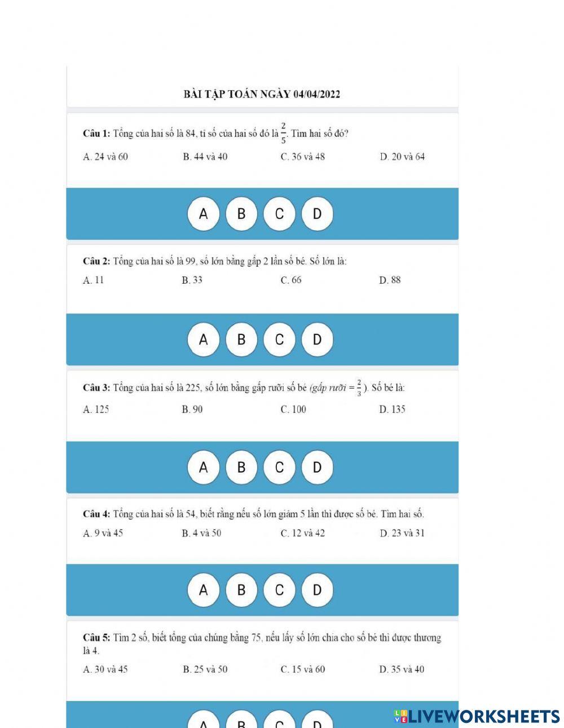The height and width of the screenshot is (728, 564).
Task: Pick option C for Câu 2
Action: tap(279, 339)
